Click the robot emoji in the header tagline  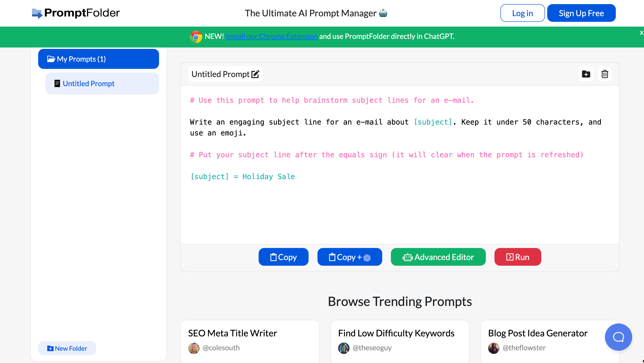(383, 13)
